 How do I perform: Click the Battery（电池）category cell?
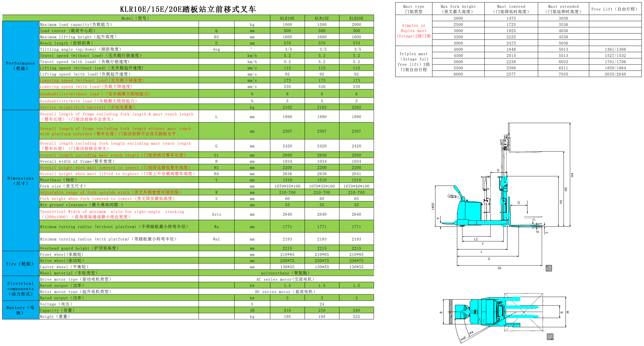coord(21,310)
